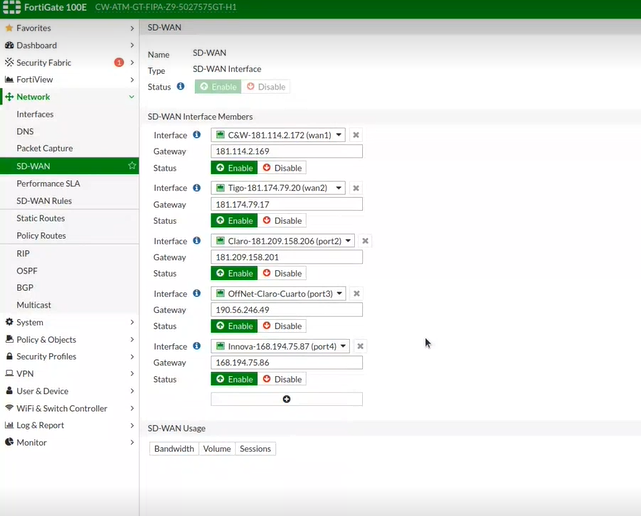Open Static Routes in the sidebar
This screenshot has height=516, width=641.
[41, 218]
